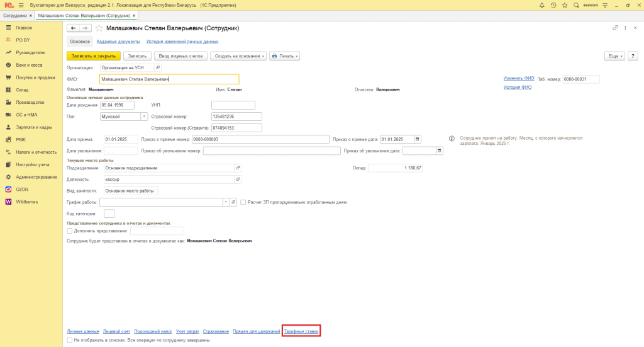Copy link to this employee form
This screenshot has width=644, height=347.
[615, 28]
